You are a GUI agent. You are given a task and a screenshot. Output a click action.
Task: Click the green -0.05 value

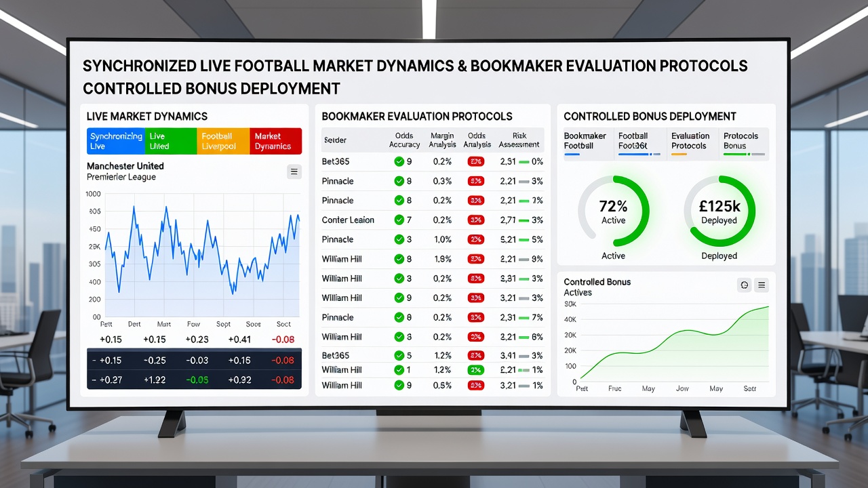(x=197, y=380)
